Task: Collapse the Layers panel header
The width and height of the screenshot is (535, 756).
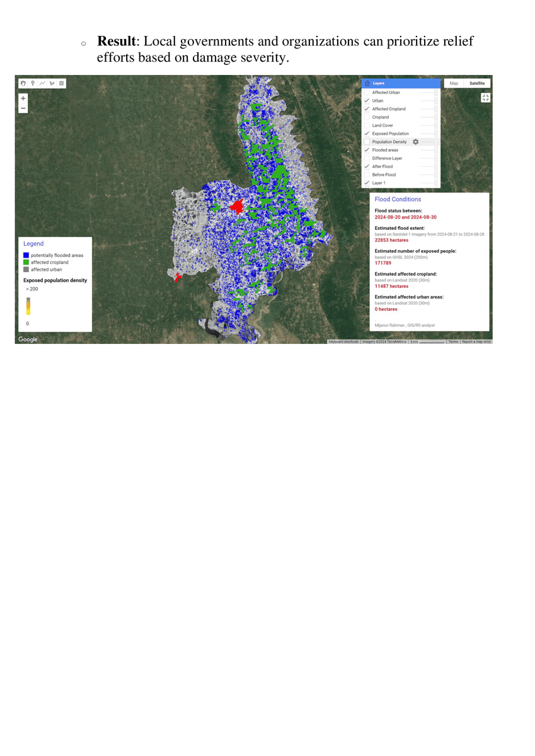Action: pos(401,83)
